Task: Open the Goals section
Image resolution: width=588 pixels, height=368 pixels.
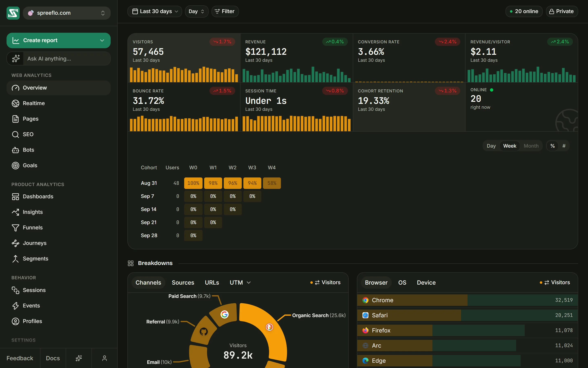Action: click(59, 166)
